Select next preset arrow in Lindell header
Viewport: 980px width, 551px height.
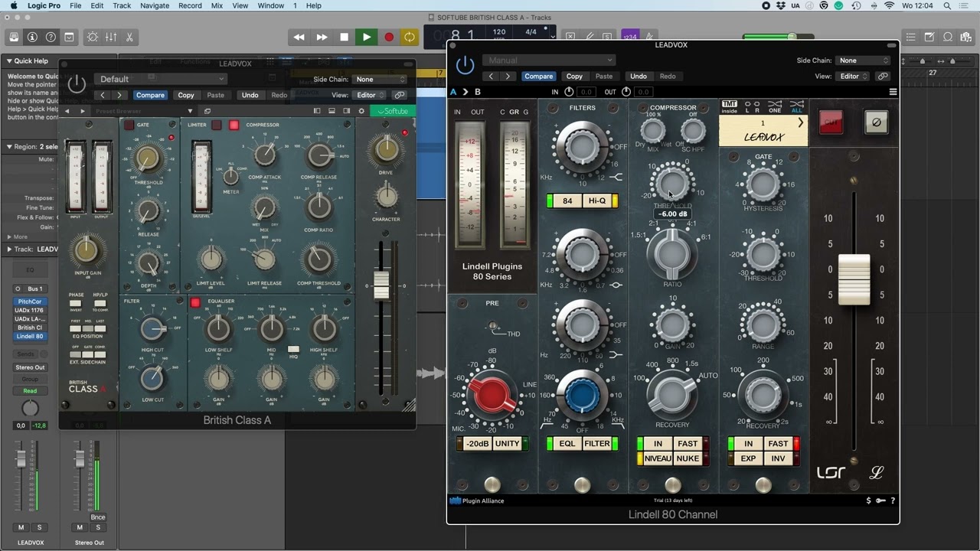tap(508, 77)
